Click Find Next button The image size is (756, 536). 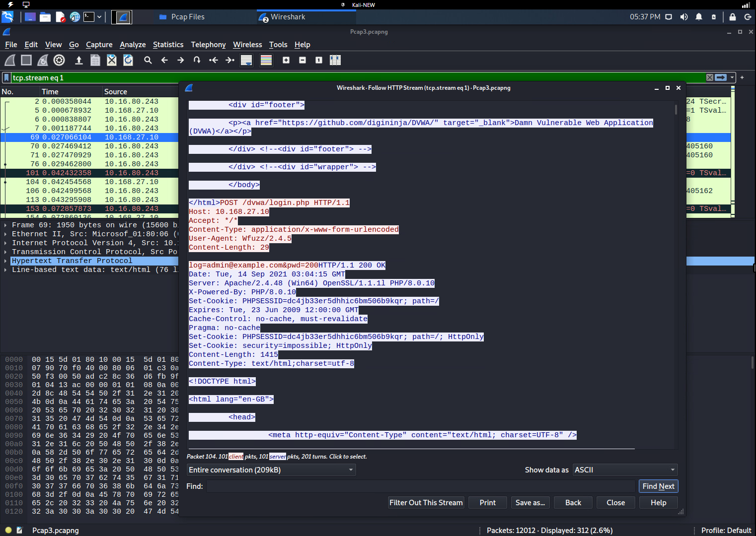658,486
